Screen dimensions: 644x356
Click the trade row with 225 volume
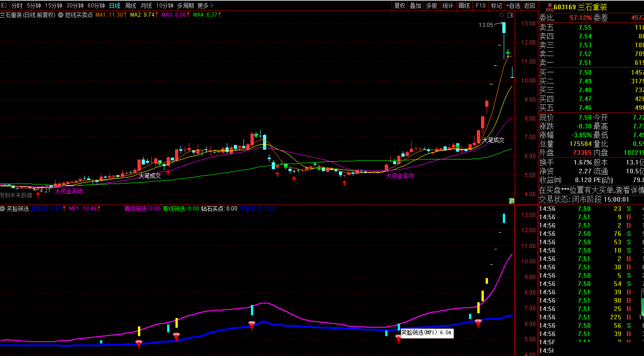click(x=591, y=317)
